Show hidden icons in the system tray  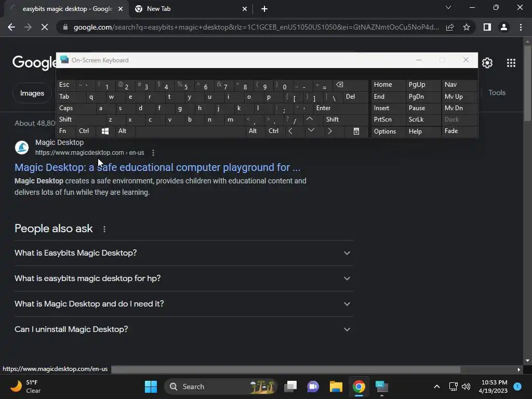coord(437,387)
